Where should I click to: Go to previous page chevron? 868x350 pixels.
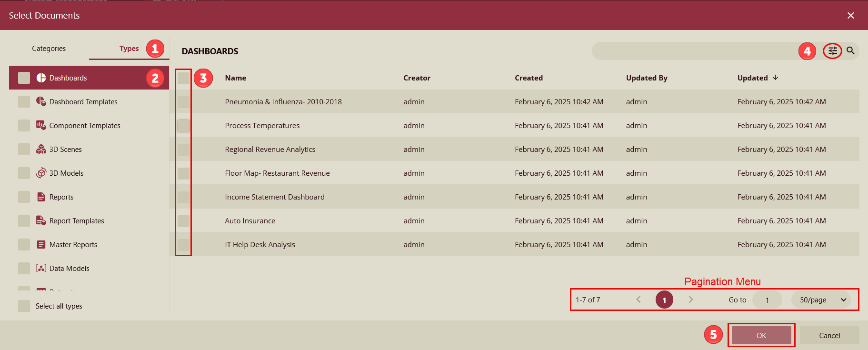point(639,300)
